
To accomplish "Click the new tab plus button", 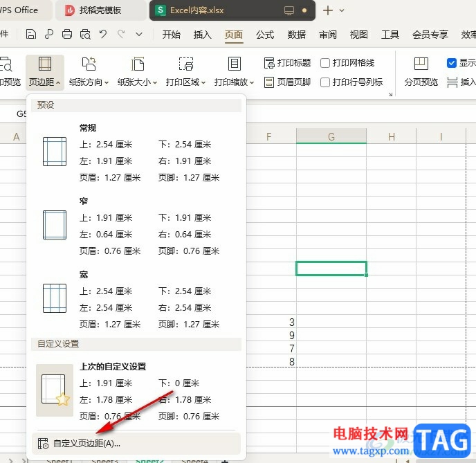I will click(x=328, y=10).
